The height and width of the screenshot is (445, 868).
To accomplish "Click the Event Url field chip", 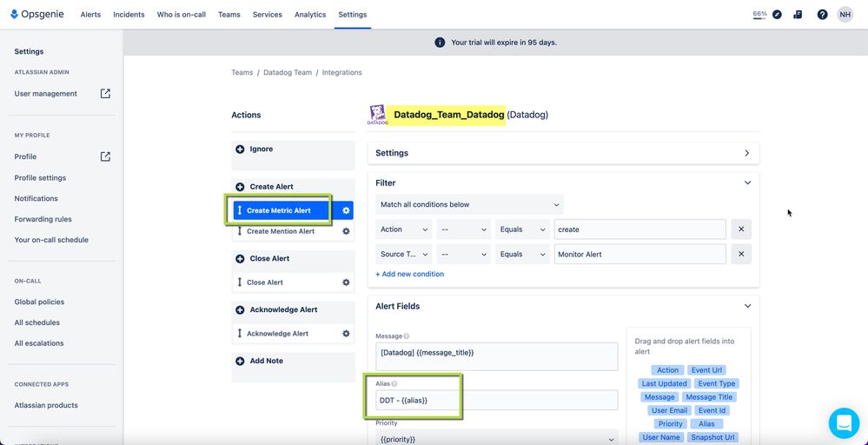I will [706, 370].
